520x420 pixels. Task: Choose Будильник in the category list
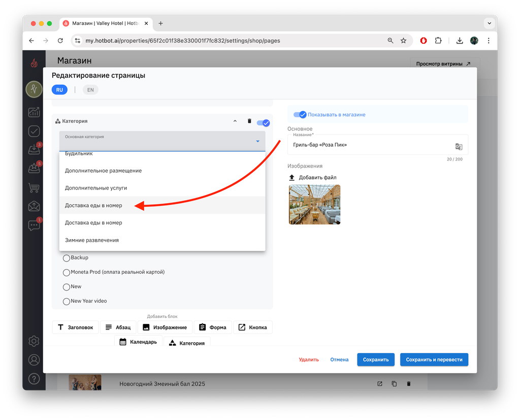[162, 153]
